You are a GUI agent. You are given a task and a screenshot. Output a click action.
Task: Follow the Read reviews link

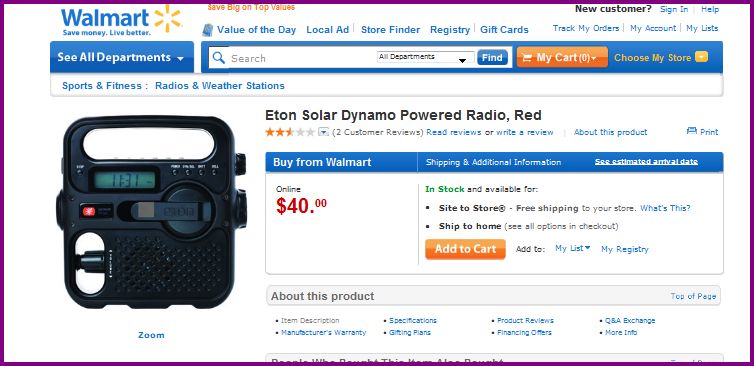453,132
